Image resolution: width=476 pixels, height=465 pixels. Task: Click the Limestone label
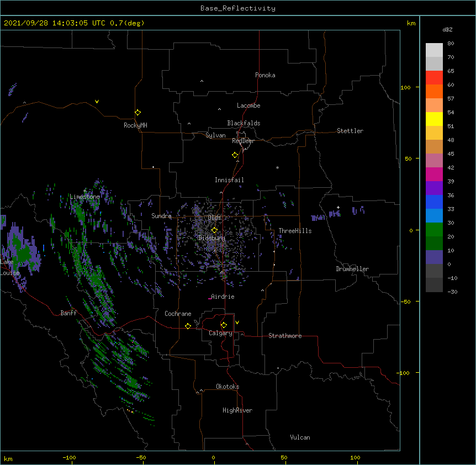click(84, 197)
